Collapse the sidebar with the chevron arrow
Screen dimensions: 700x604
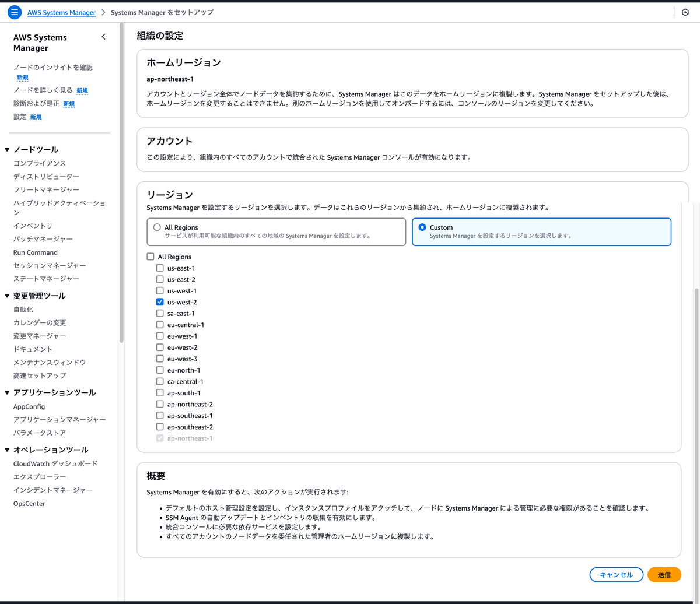[x=104, y=37]
